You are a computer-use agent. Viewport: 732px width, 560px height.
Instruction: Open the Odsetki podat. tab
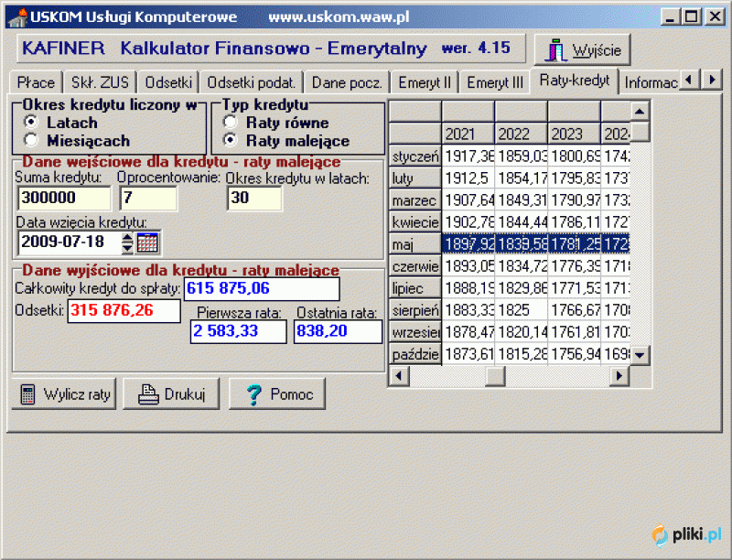[x=252, y=82]
